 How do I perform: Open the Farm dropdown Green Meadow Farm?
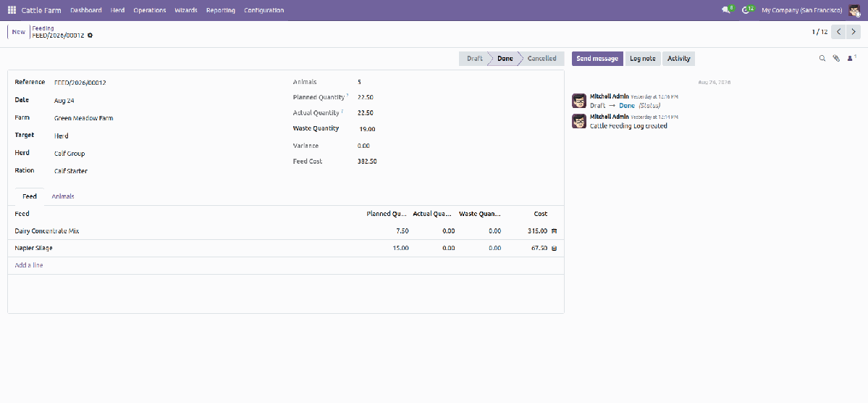[164, 118]
